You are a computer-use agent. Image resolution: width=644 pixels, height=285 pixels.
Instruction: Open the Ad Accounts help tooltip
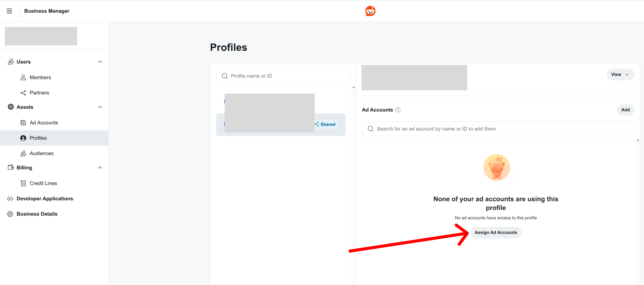tap(398, 110)
